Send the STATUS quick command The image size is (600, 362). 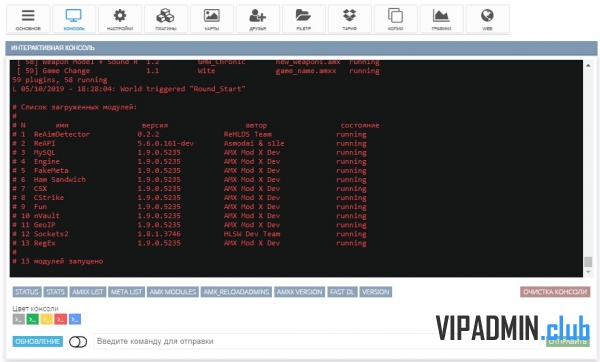click(27, 292)
